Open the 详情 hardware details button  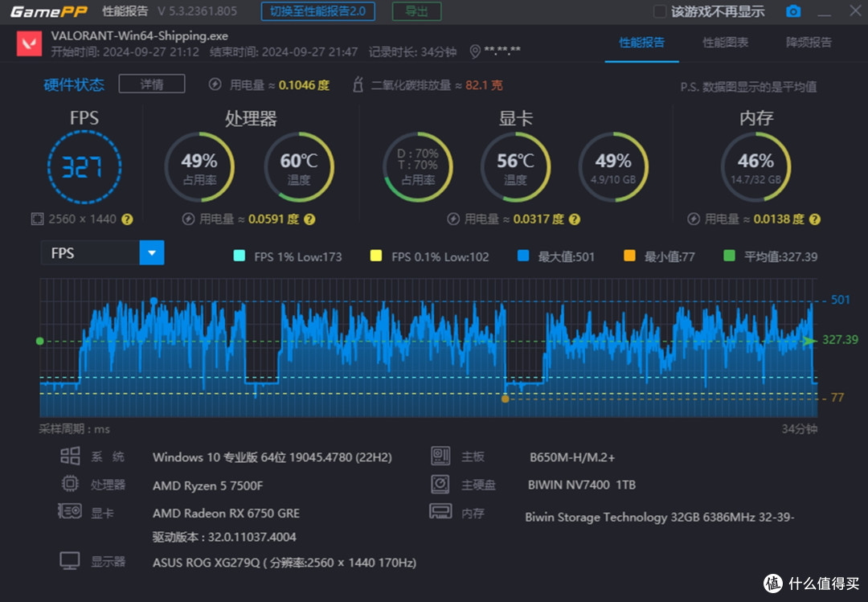tap(152, 84)
